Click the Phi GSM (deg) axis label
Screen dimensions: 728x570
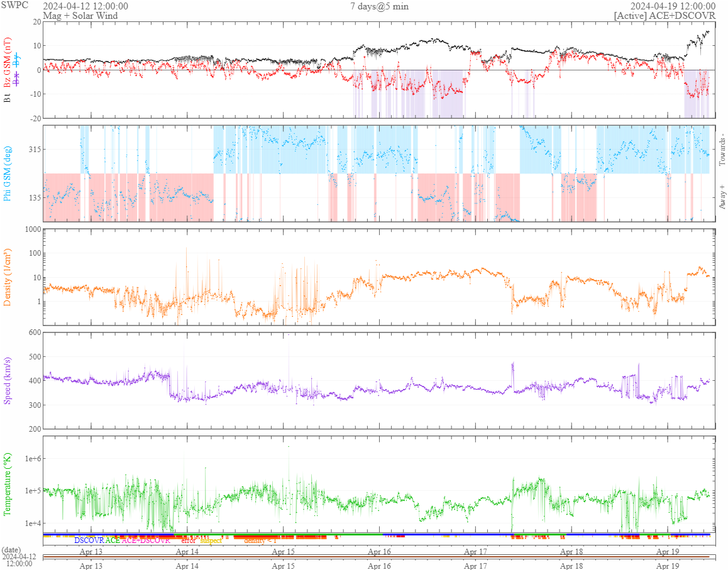7,173
